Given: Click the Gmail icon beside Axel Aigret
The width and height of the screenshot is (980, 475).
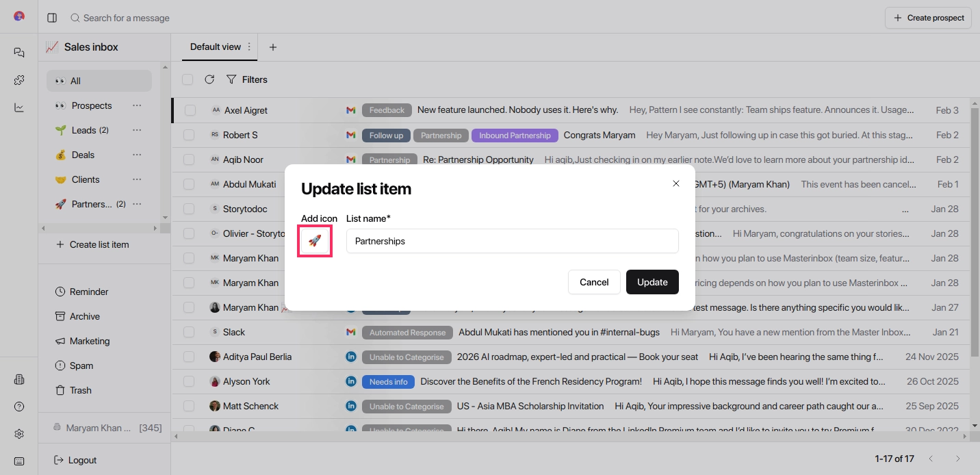Looking at the screenshot, I should 351,110.
